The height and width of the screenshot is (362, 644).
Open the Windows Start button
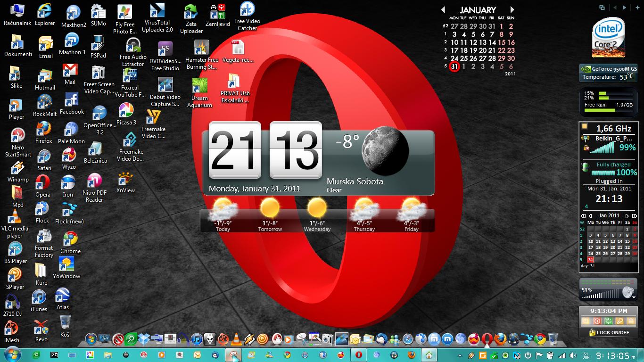coord(11,354)
